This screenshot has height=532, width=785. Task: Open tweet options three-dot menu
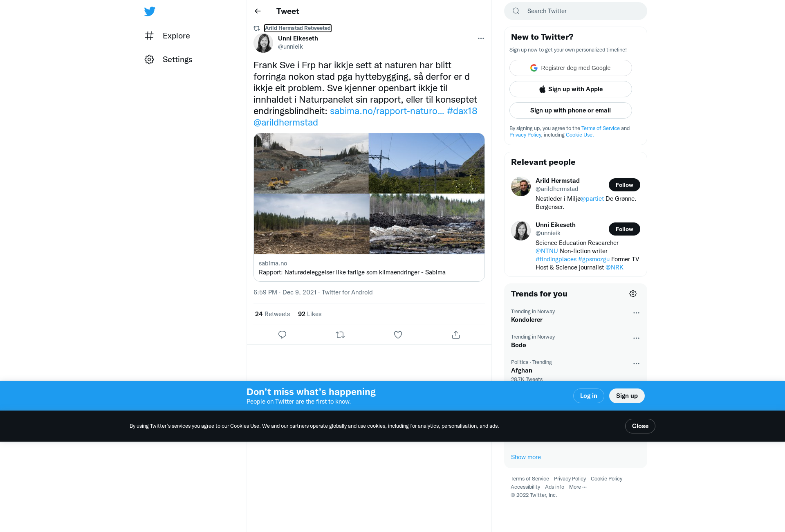[481, 38]
